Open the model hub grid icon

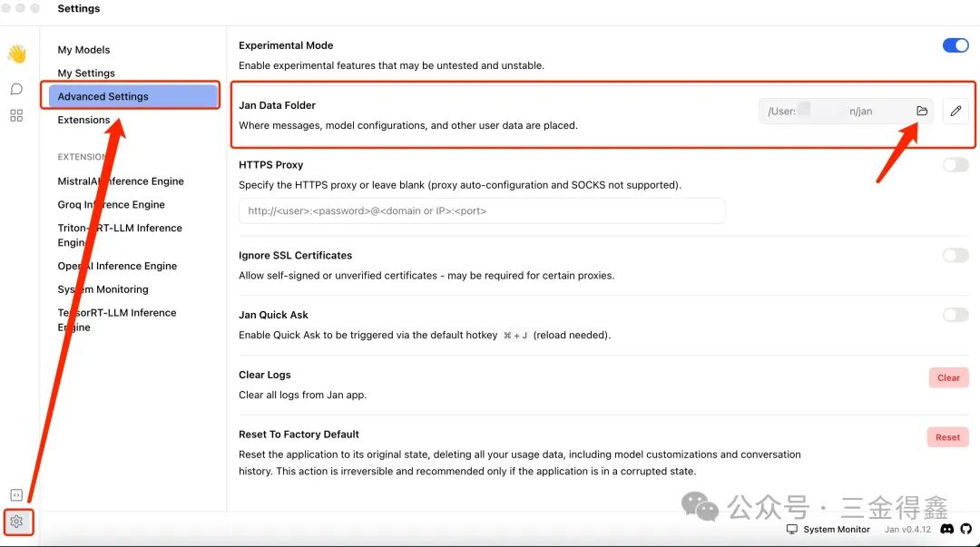16,115
